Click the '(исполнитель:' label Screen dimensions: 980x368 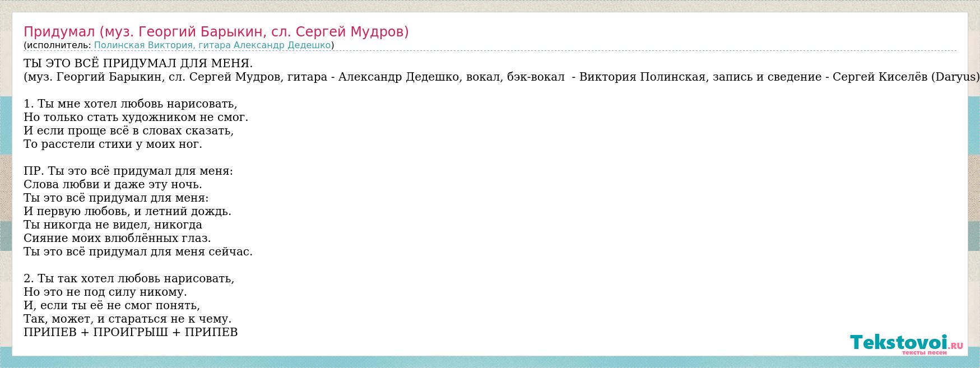coord(58,45)
